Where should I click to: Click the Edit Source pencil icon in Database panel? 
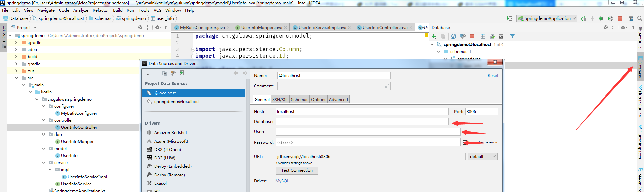(492, 36)
